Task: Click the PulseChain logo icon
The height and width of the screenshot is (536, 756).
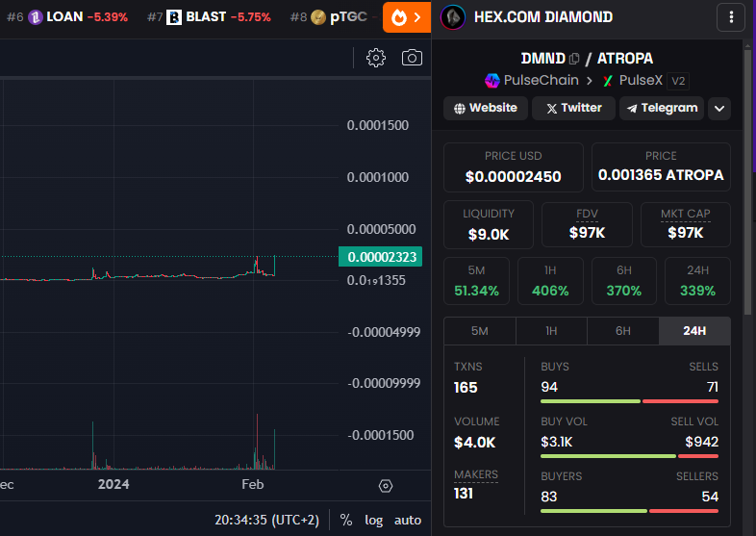Action: coord(491,81)
